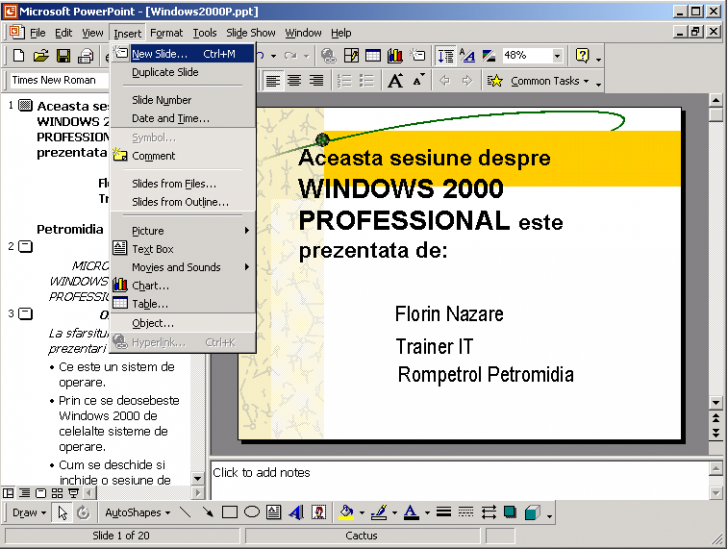Image resolution: width=728 pixels, height=549 pixels.
Task: Open the AutoShapes dropdown
Action: coord(137,513)
